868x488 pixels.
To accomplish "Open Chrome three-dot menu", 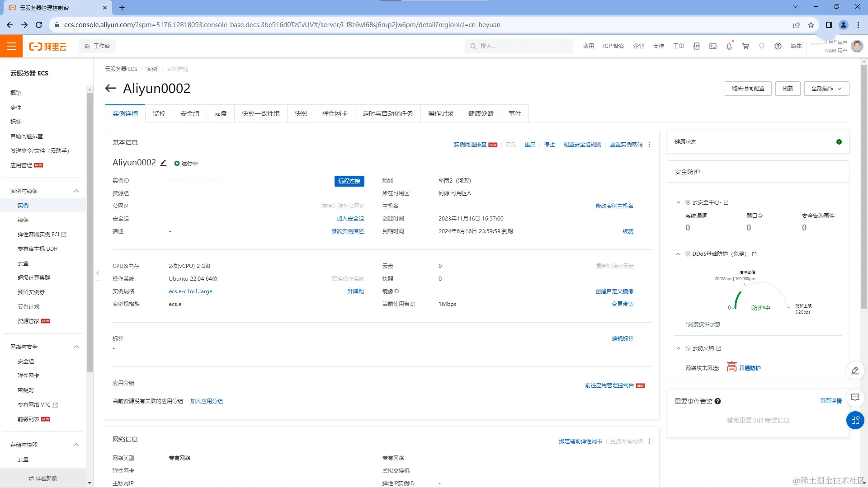I will (858, 25).
